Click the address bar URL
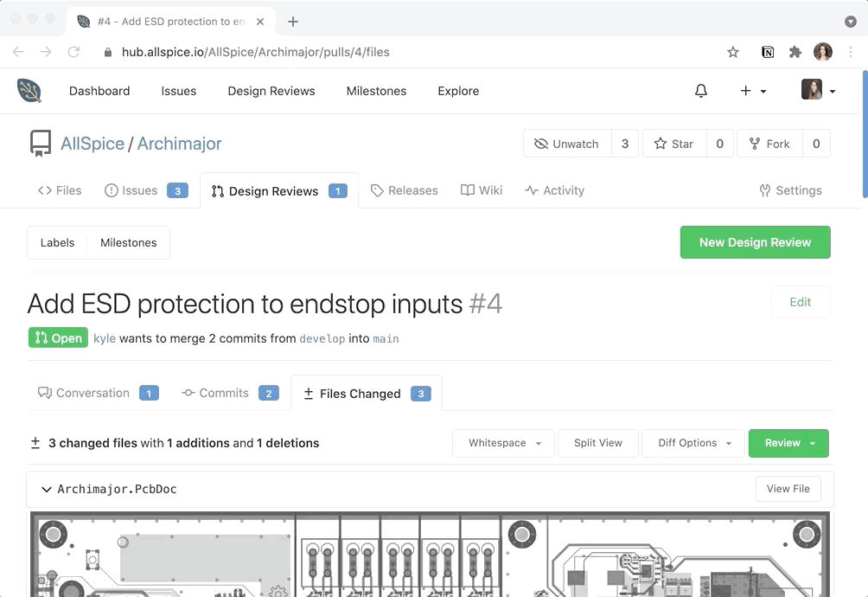This screenshot has width=868, height=597. (256, 52)
